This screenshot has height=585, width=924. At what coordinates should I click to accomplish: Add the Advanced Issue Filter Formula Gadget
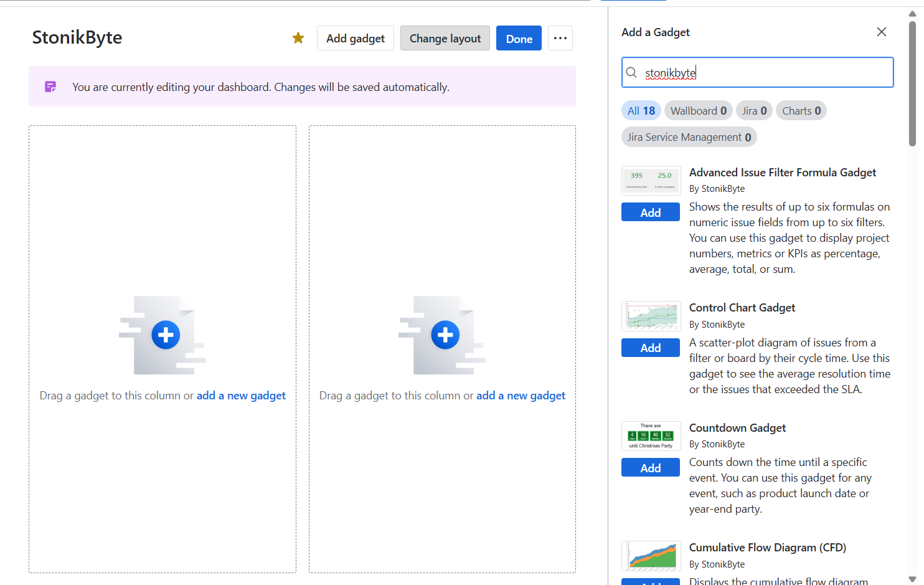650,212
